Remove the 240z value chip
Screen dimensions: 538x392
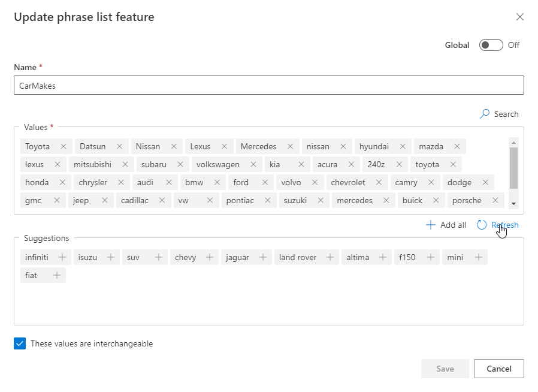click(x=399, y=164)
